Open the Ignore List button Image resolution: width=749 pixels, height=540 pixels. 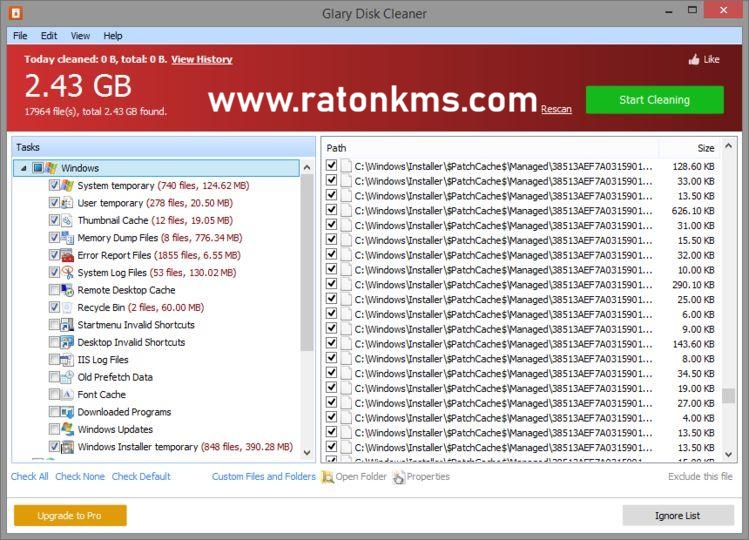(678, 516)
